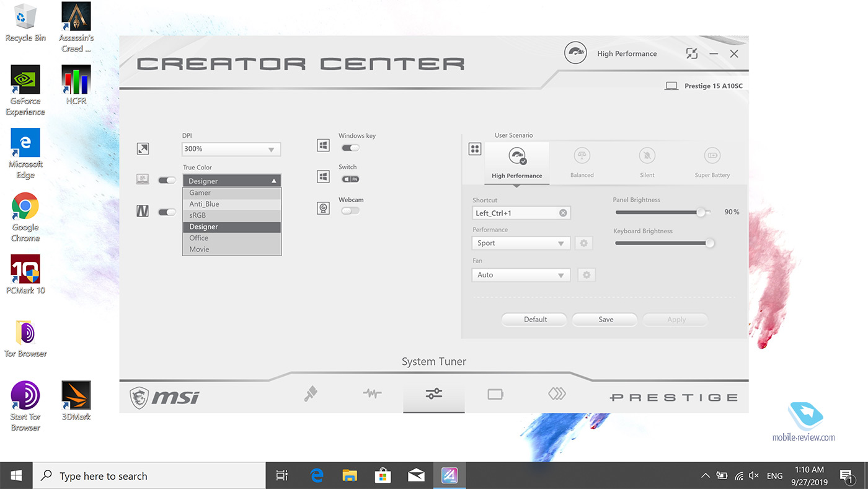This screenshot has width=868, height=489.
Task: Select Office color mode
Action: point(232,238)
